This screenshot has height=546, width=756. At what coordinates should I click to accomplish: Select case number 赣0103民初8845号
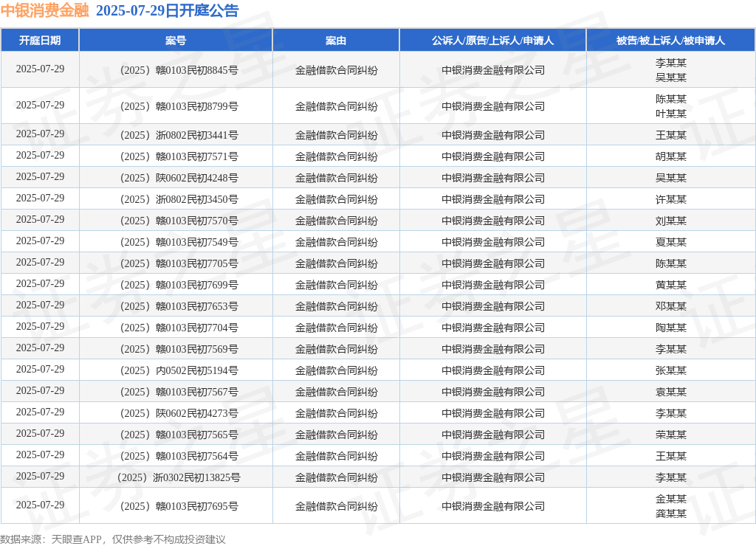point(179,70)
